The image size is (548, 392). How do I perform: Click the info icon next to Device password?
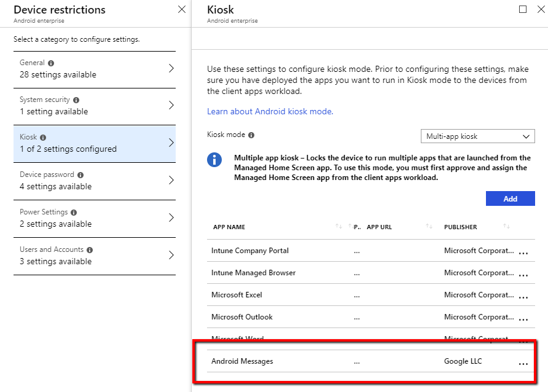click(x=80, y=175)
